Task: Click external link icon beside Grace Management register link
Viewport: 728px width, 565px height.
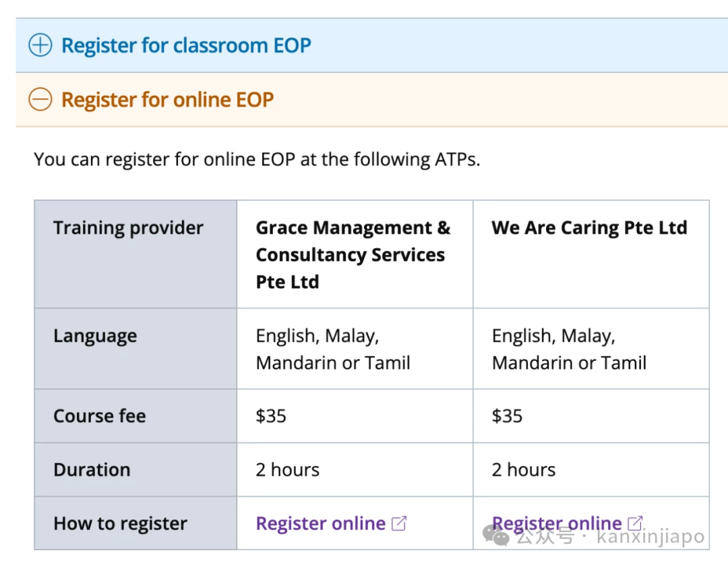Action: pos(399,524)
